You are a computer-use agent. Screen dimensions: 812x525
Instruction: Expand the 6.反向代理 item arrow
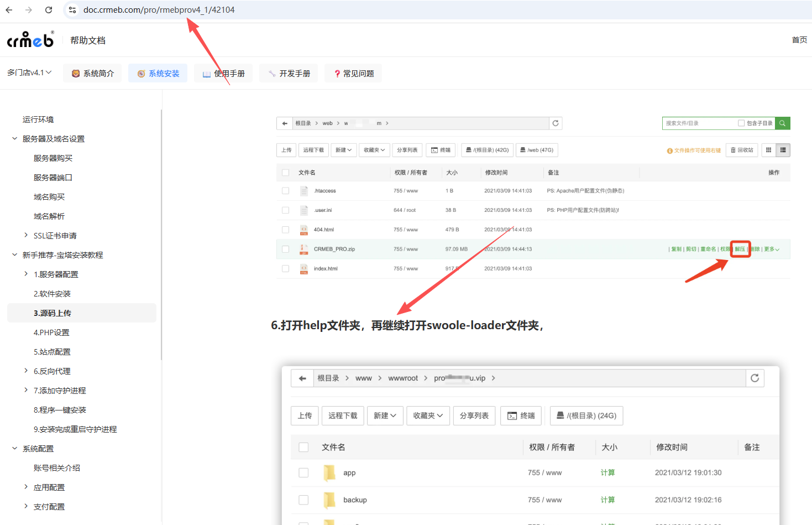pos(25,371)
